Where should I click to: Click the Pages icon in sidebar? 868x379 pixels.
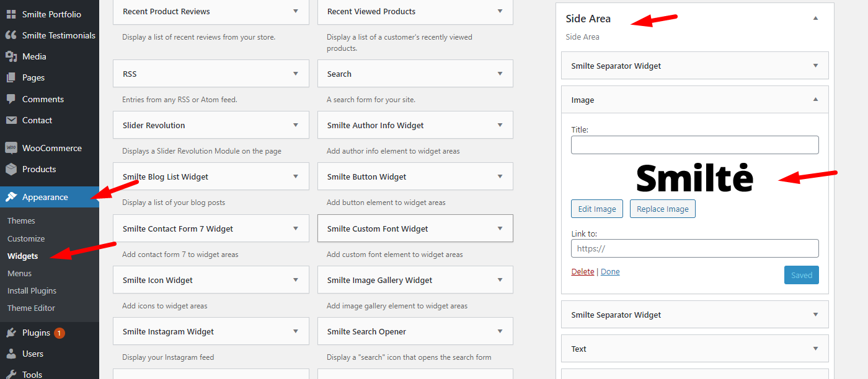tap(11, 77)
